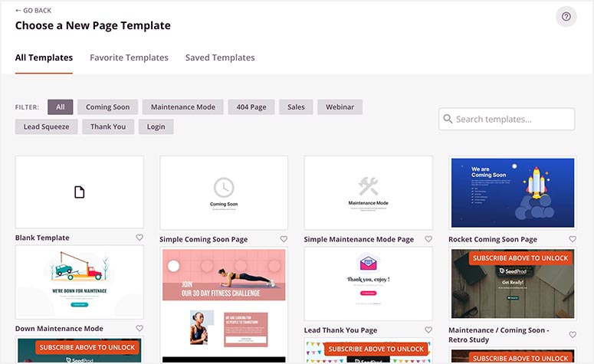The width and height of the screenshot is (594, 364).
Task: Choose Lead Thank You Page thumbnail
Action: [x=368, y=284]
